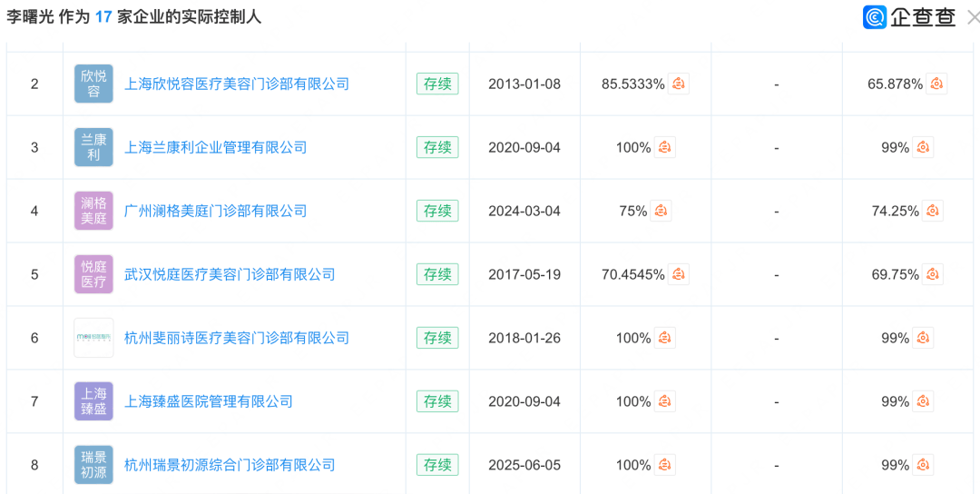Open equity chain icon beside 75%
Image resolution: width=980 pixels, height=494 pixels.
coord(661,211)
